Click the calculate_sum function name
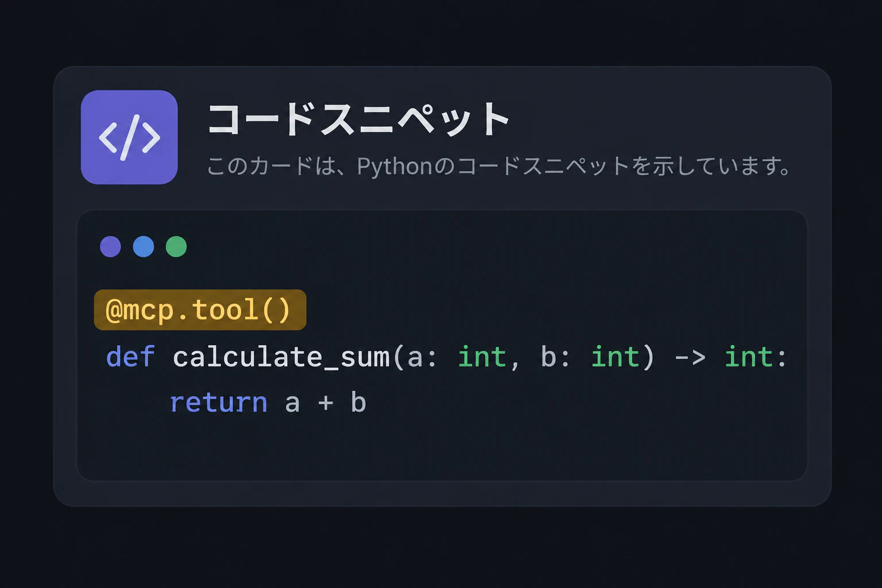This screenshot has height=588, width=882. 281,357
